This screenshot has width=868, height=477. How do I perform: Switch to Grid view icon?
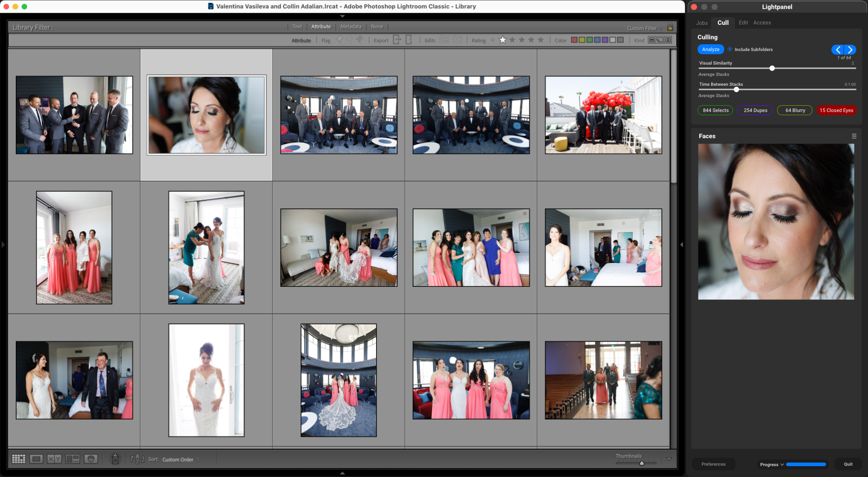click(19, 459)
